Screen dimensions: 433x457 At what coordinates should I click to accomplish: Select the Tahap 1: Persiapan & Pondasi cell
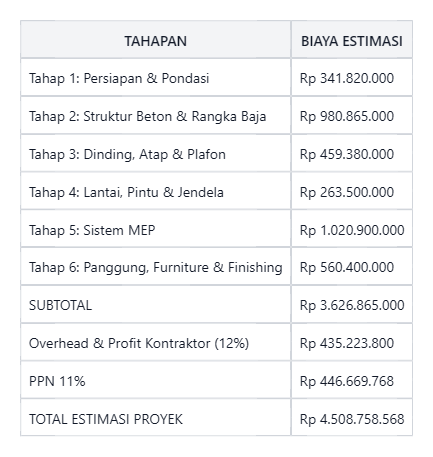155,77
